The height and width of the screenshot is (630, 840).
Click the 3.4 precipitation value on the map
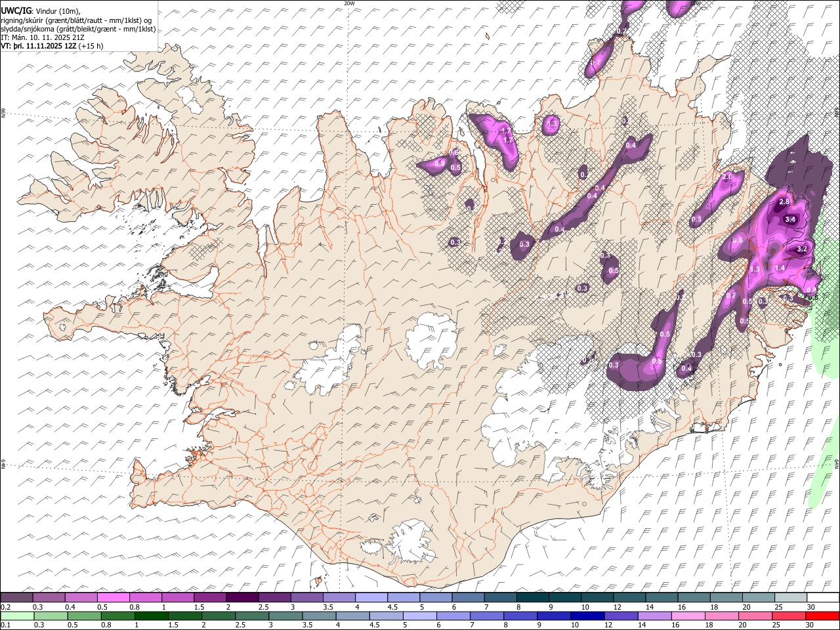[790, 220]
